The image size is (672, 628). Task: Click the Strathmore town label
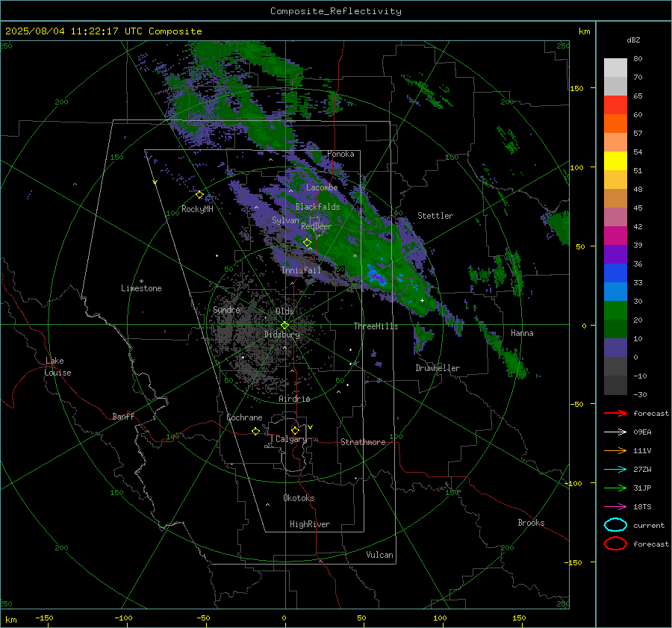tap(363, 442)
